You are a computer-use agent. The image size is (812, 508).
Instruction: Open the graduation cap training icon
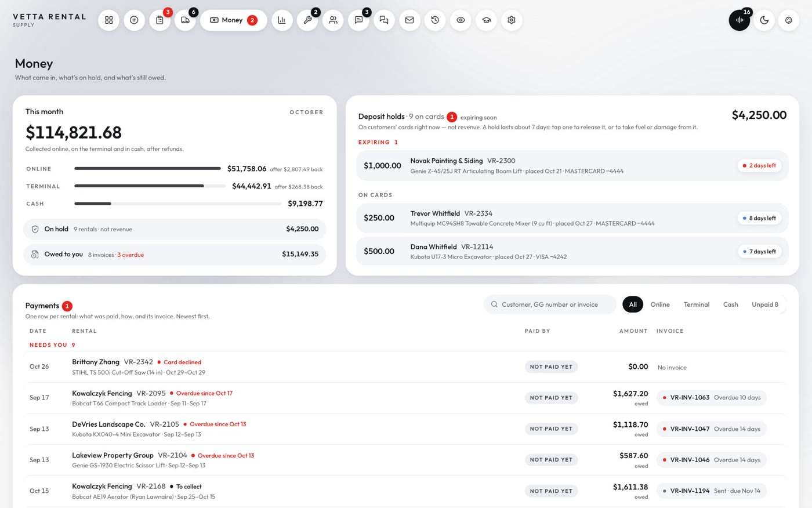click(x=486, y=20)
